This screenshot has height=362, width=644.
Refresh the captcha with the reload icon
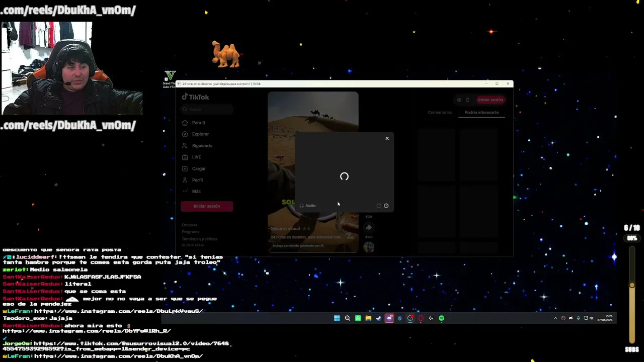[x=379, y=206]
